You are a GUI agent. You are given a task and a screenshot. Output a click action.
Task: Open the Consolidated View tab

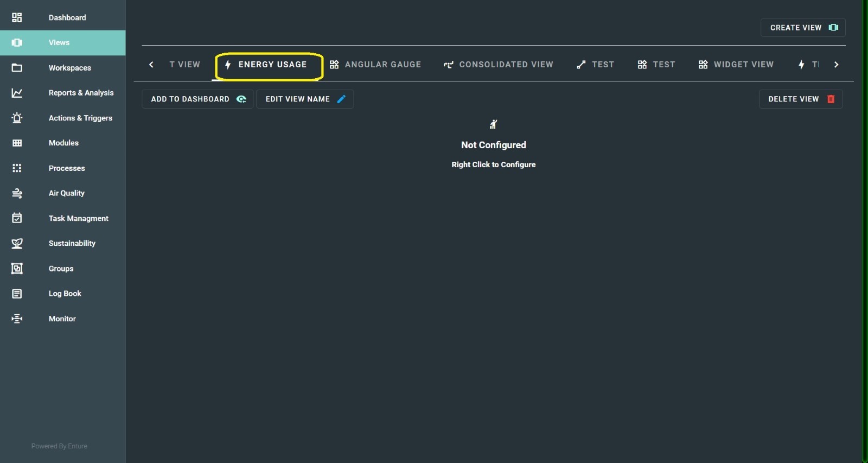pyautogui.click(x=499, y=65)
